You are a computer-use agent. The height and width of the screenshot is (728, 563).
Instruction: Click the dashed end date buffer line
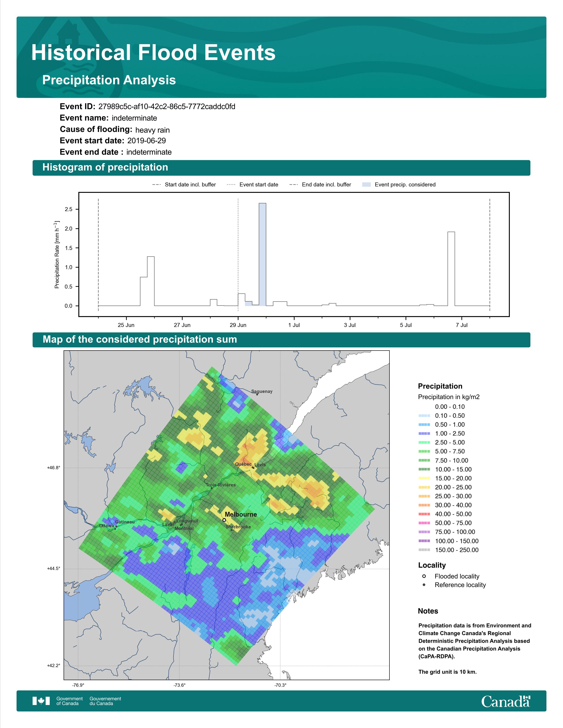point(490,255)
